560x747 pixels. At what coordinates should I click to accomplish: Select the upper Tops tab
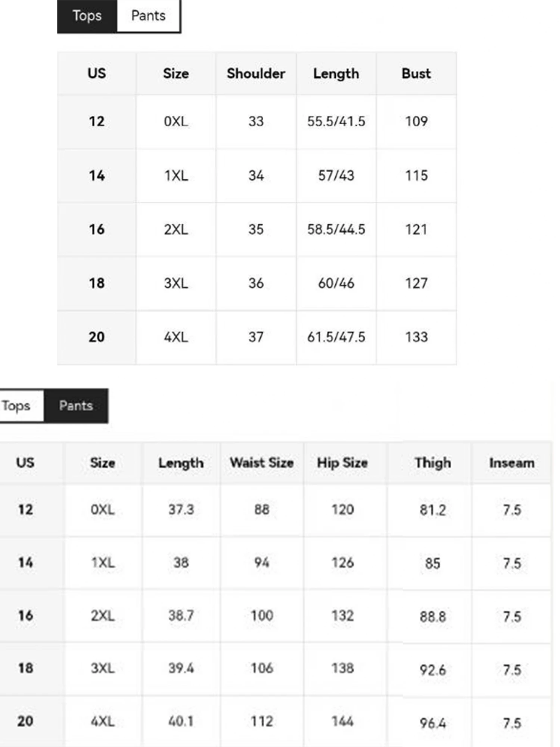pos(87,16)
